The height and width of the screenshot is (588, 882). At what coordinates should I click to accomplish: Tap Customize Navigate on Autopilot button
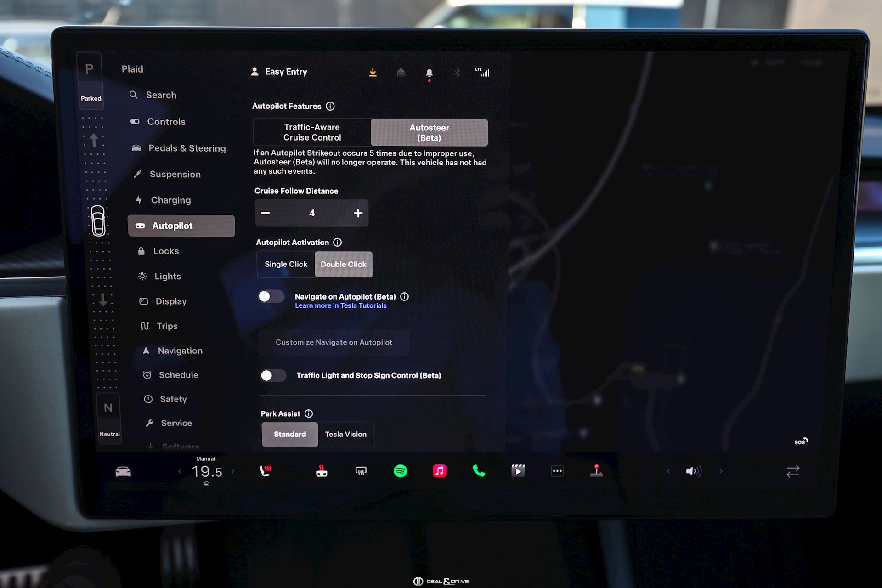(x=334, y=342)
